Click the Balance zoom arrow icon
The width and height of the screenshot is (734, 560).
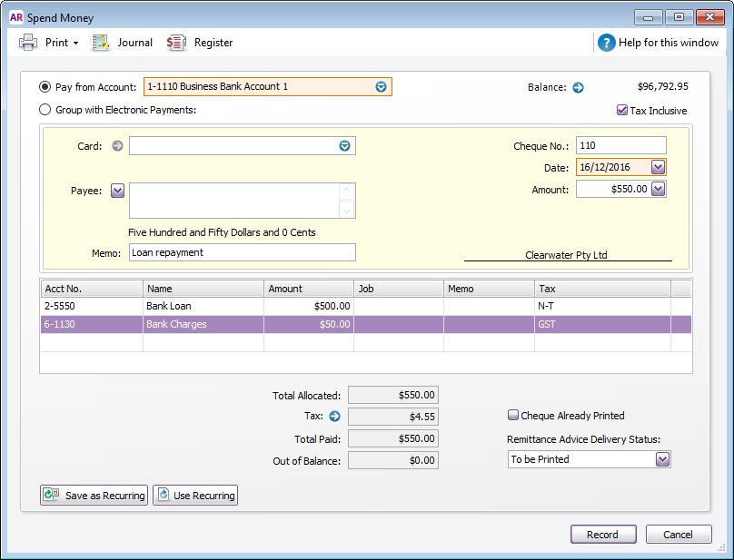578,88
